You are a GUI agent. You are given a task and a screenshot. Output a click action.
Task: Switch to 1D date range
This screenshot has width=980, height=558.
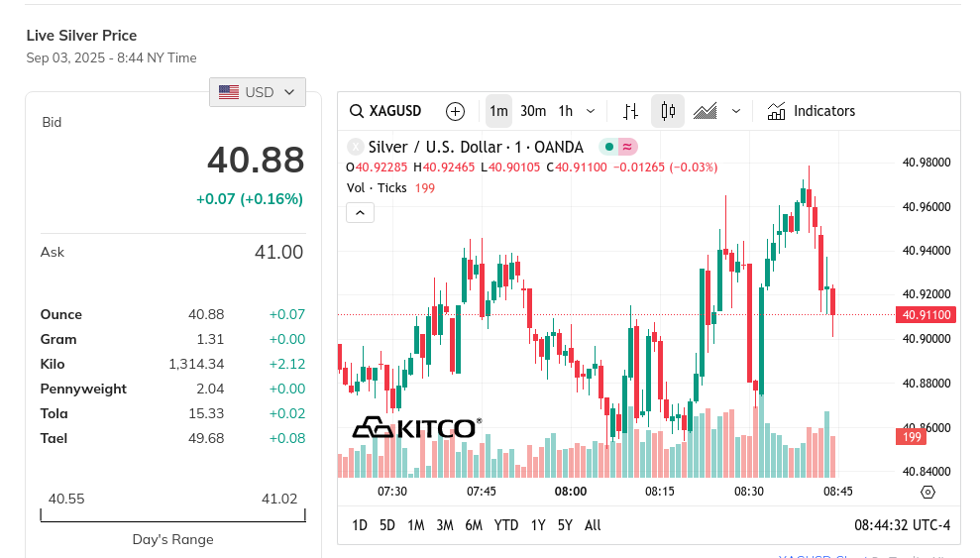pos(360,525)
